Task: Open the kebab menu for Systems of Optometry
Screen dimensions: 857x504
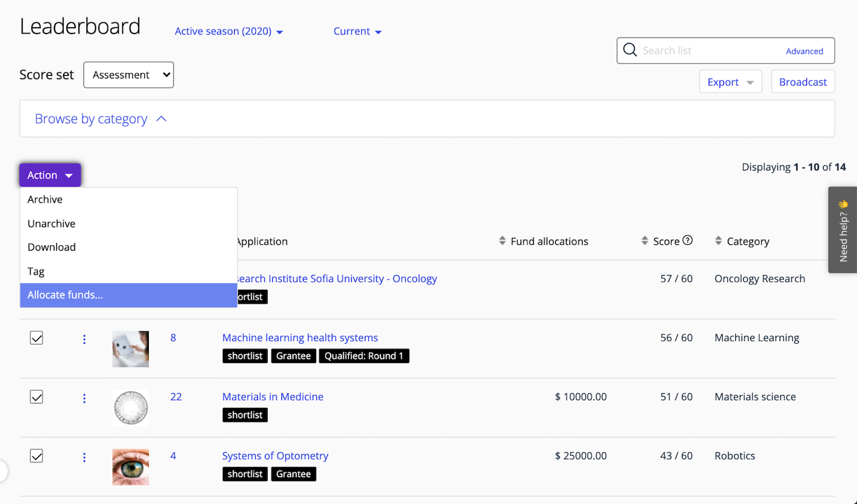Action: 84,457
